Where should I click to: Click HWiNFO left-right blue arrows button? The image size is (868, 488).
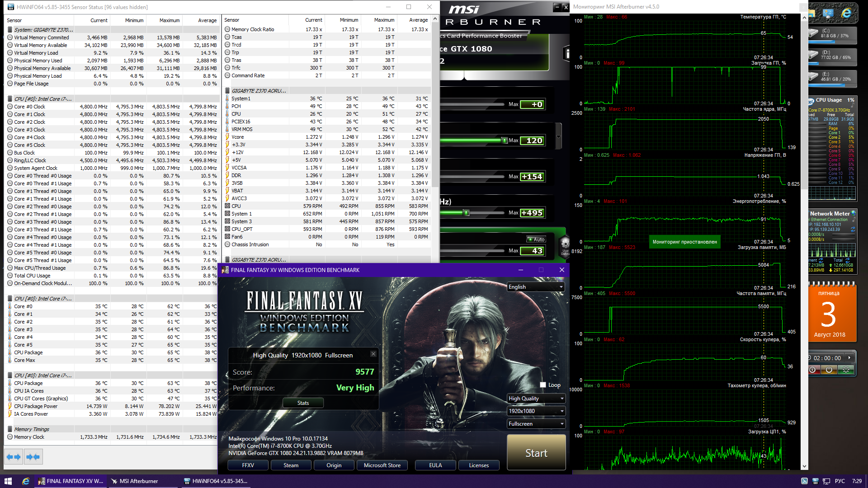point(14,457)
